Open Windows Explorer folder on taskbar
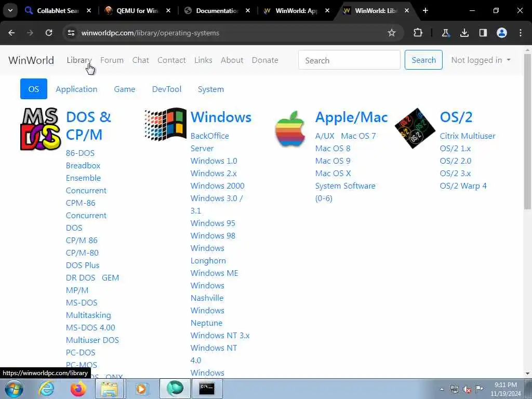The height and width of the screenshot is (399, 532). 109,389
